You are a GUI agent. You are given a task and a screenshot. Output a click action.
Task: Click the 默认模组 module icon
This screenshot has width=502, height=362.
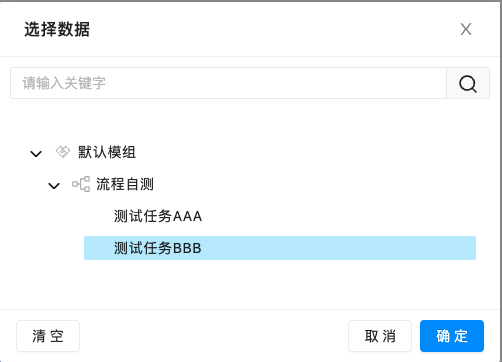[63, 152]
